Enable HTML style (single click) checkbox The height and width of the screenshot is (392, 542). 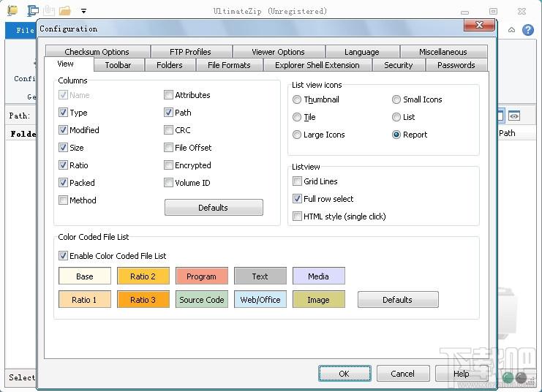(297, 216)
